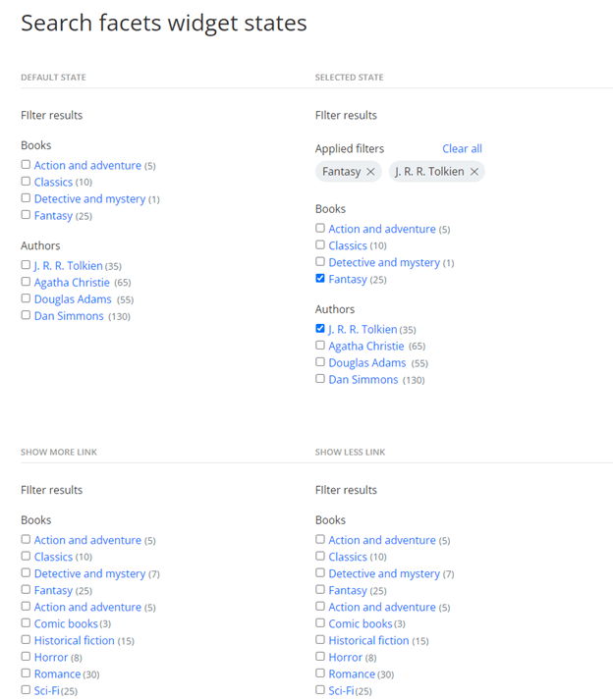Viewport: 613px width, 700px height.
Task: Open Horror link in show more section
Action: 51,658
